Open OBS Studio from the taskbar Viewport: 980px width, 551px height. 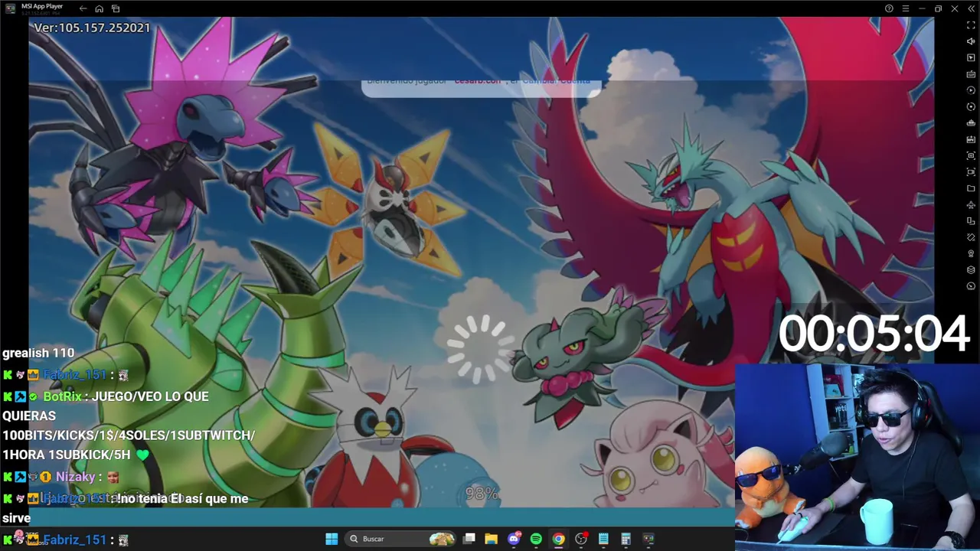(x=581, y=539)
